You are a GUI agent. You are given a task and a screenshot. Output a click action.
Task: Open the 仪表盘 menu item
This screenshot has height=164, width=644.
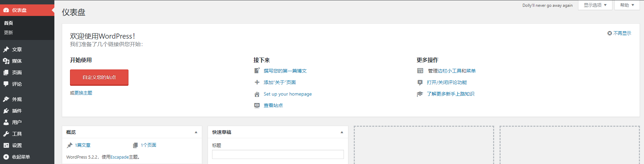(27, 10)
